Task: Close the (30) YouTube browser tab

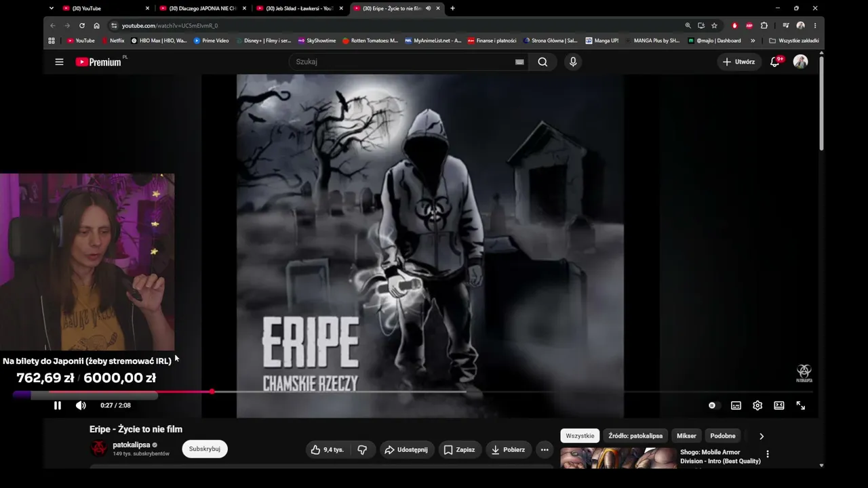Action: 147,8
